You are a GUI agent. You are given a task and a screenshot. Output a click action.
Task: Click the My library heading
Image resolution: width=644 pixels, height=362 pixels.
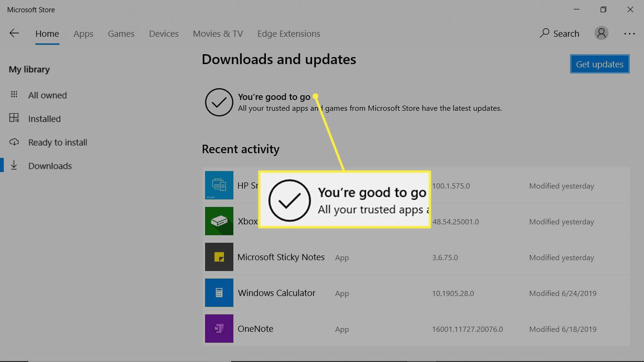click(29, 69)
